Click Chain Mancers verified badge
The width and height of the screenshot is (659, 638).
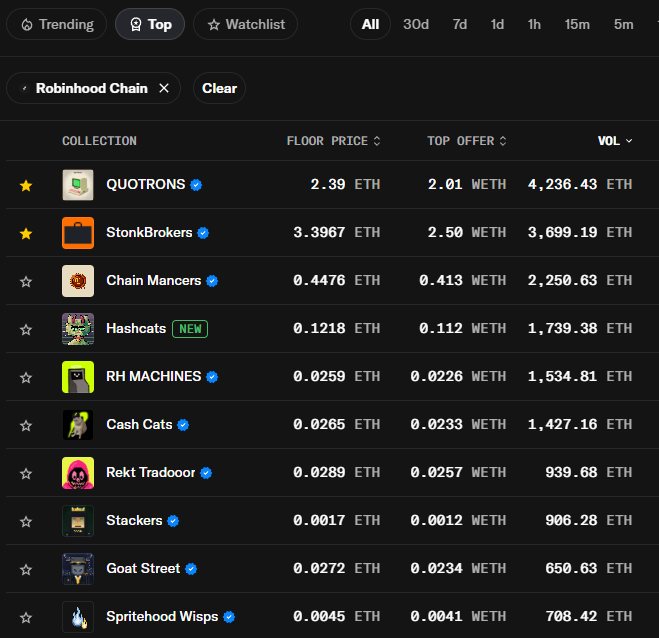[x=212, y=281]
